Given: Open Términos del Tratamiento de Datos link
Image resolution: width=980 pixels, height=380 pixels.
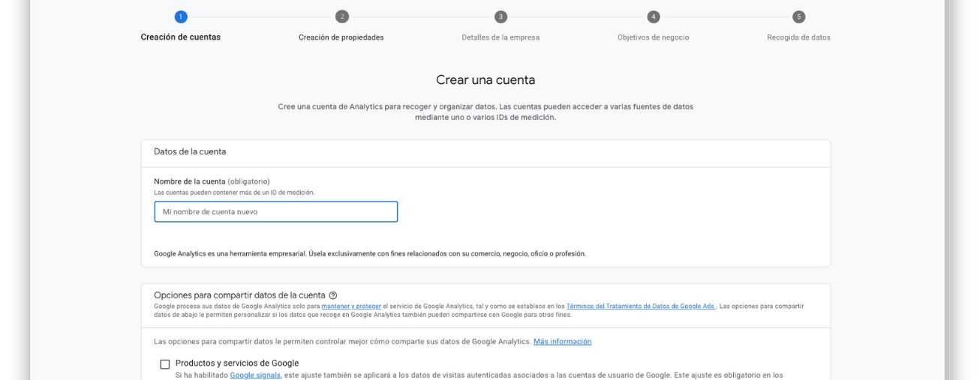Looking at the screenshot, I should [x=642, y=306].
